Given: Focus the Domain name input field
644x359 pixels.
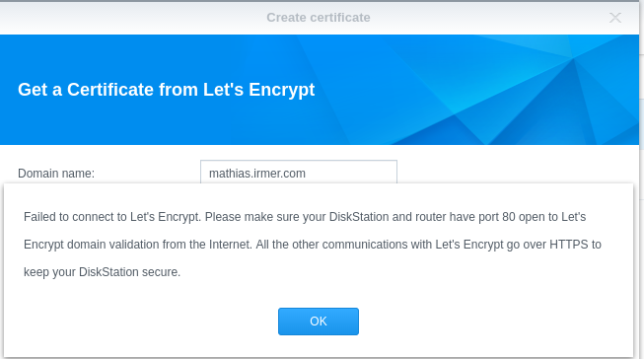Looking at the screenshot, I should click(x=299, y=173).
